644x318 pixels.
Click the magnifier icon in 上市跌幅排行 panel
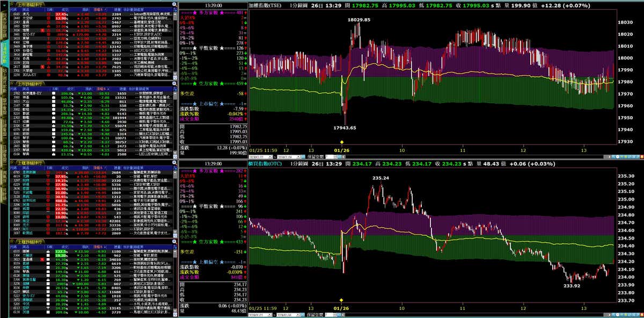173,83
